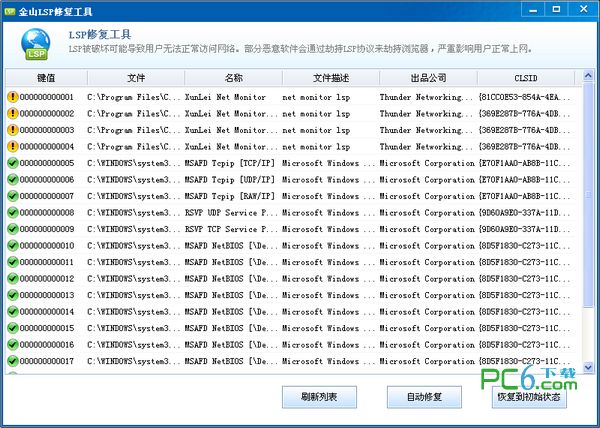Click green check icon for entry 000000000005
The width and height of the screenshot is (600, 428).
point(12,163)
